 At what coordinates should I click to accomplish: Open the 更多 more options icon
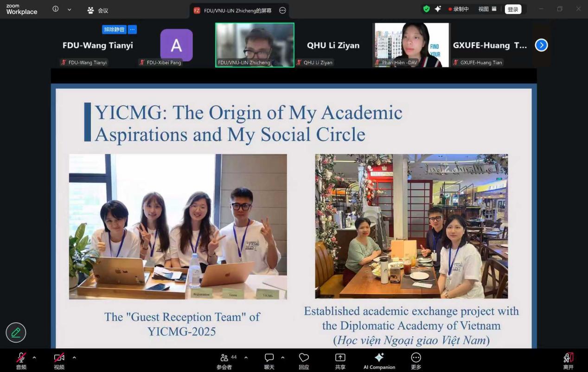tap(416, 358)
